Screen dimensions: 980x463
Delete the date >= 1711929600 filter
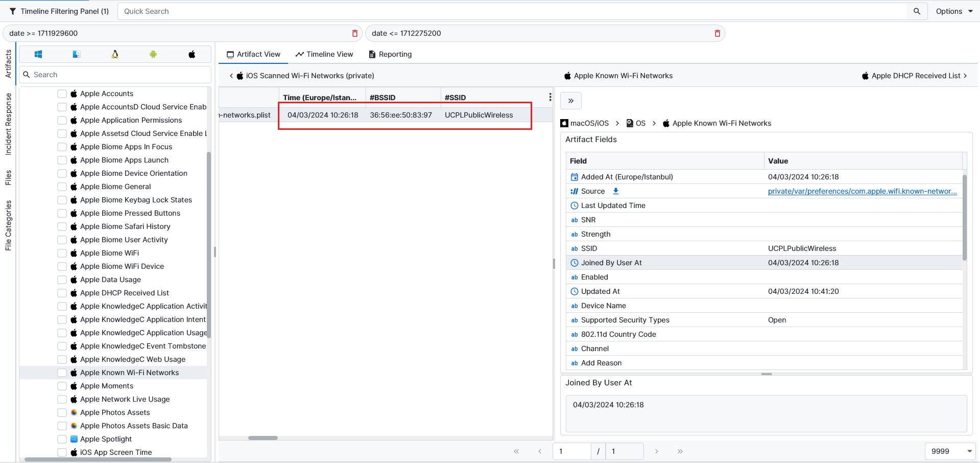click(355, 33)
